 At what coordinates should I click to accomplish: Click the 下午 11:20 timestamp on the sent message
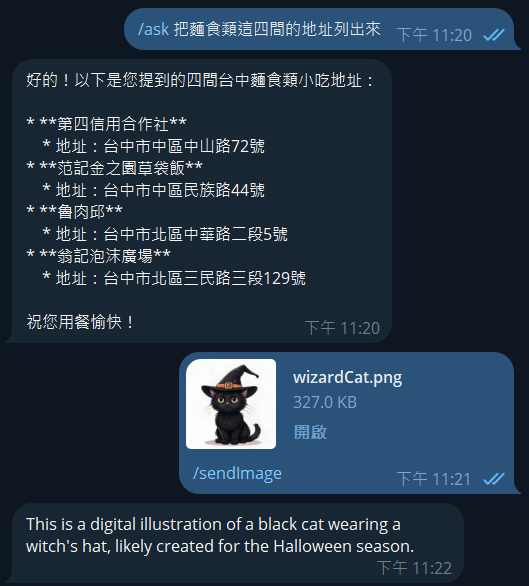coord(434,35)
